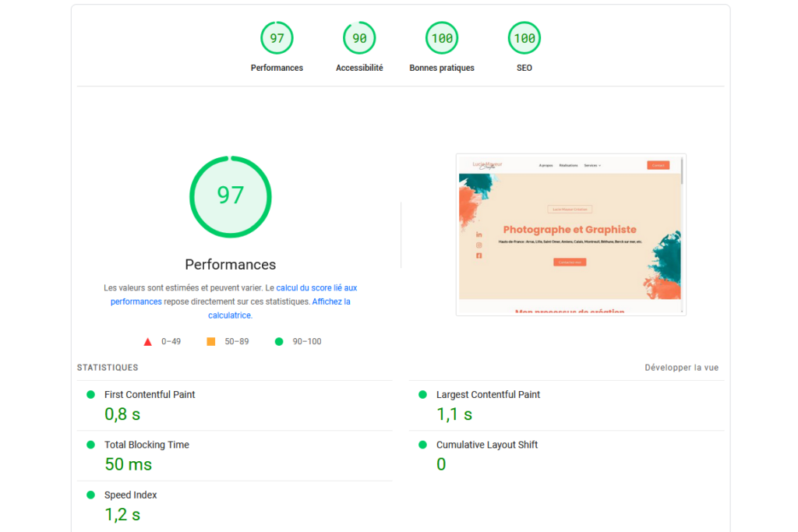This screenshot has height=532, width=798.
Task: Select Réalisations in the preview navigation
Action: click(569, 165)
